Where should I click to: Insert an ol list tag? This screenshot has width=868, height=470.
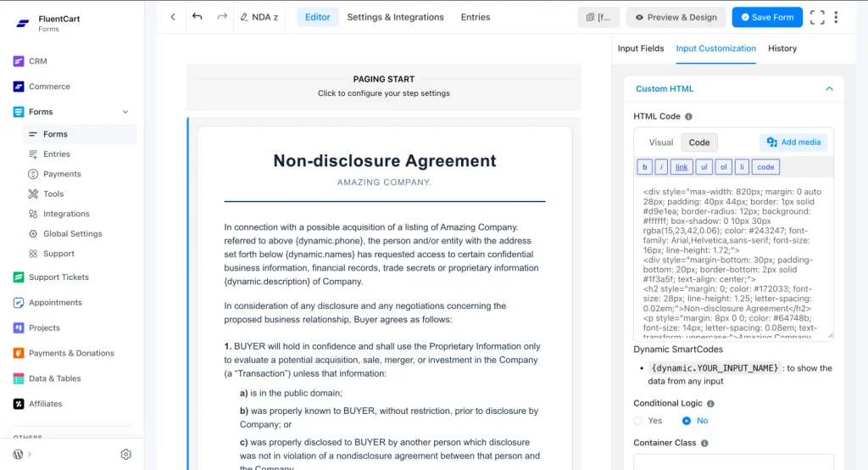[x=723, y=167]
